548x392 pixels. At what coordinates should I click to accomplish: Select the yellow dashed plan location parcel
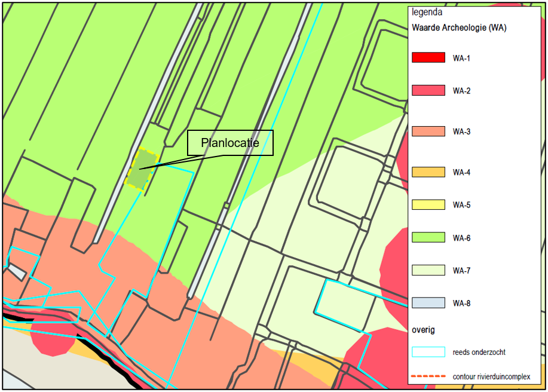click(x=142, y=170)
